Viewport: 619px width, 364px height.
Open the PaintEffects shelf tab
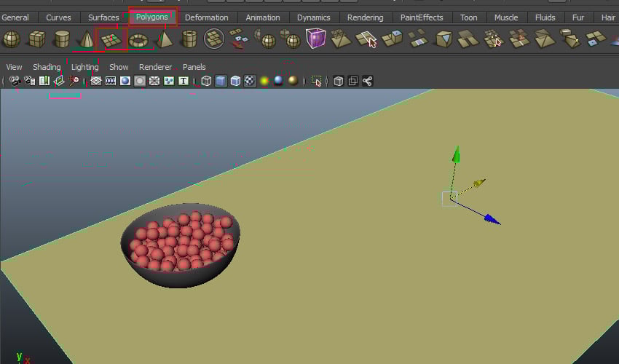click(422, 17)
